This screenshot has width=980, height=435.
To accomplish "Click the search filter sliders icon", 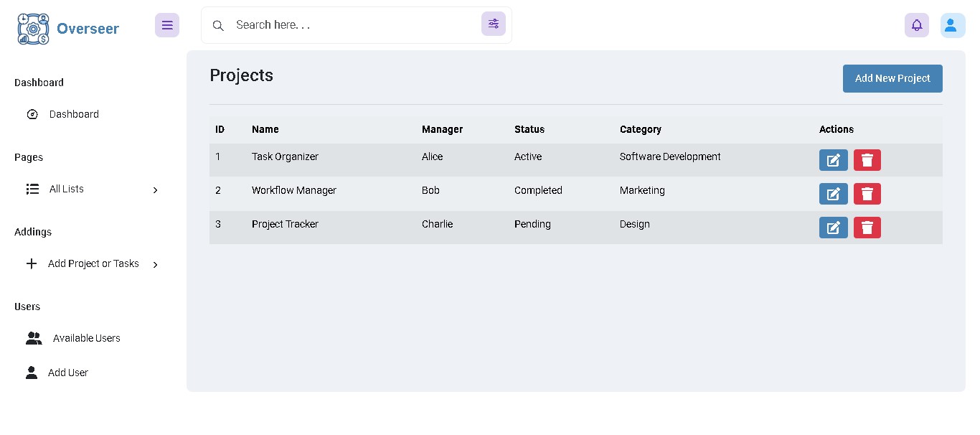I will click(493, 24).
